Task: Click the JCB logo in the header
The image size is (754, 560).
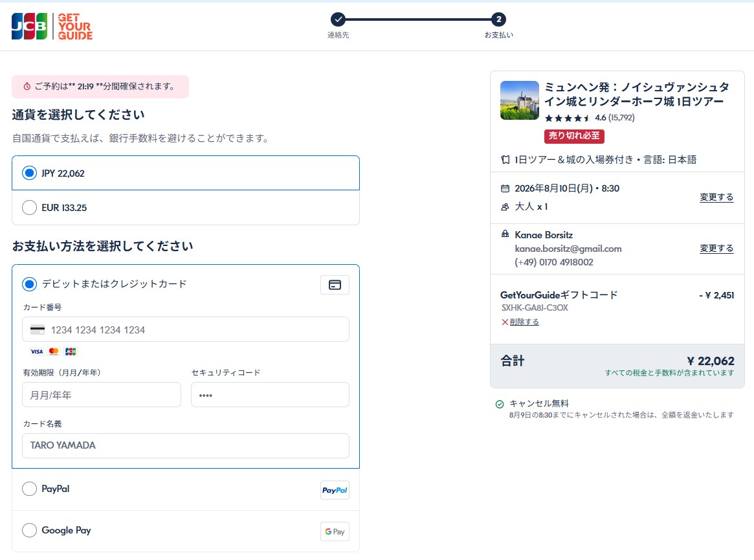Action: 29,26
